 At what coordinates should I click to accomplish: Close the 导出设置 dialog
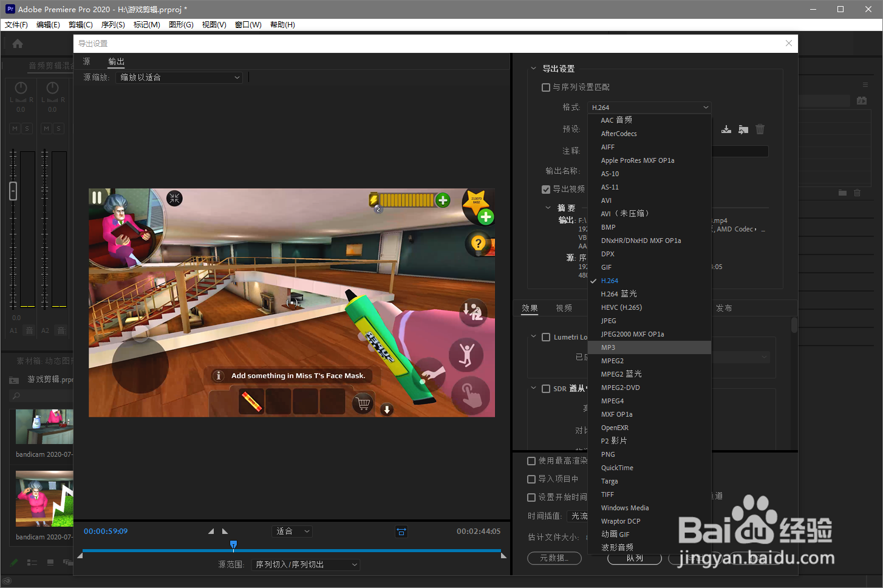click(789, 43)
